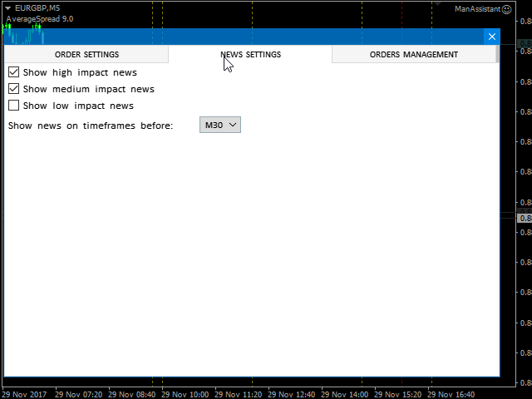The height and width of the screenshot is (399, 532).
Task: Disable Show medium impact news checkbox
Action: [x=13, y=89]
